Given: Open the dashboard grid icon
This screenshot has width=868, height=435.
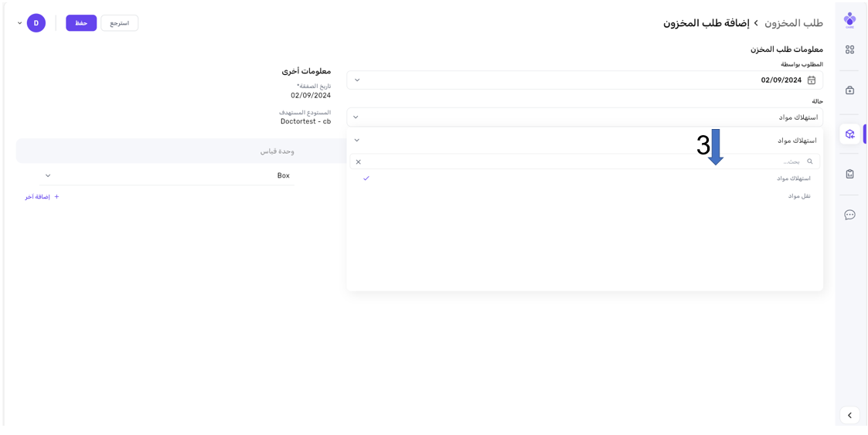Looking at the screenshot, I should (849, 49).
